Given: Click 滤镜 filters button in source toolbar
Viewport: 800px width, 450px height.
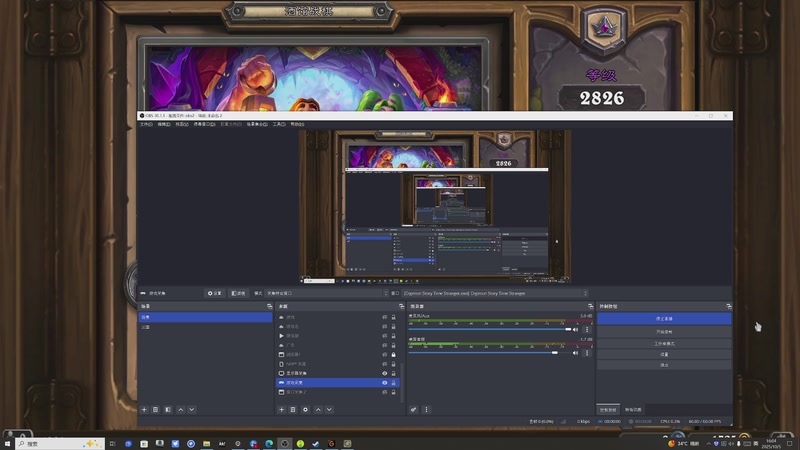Looking at the screenshot, I should pos(238,293).
